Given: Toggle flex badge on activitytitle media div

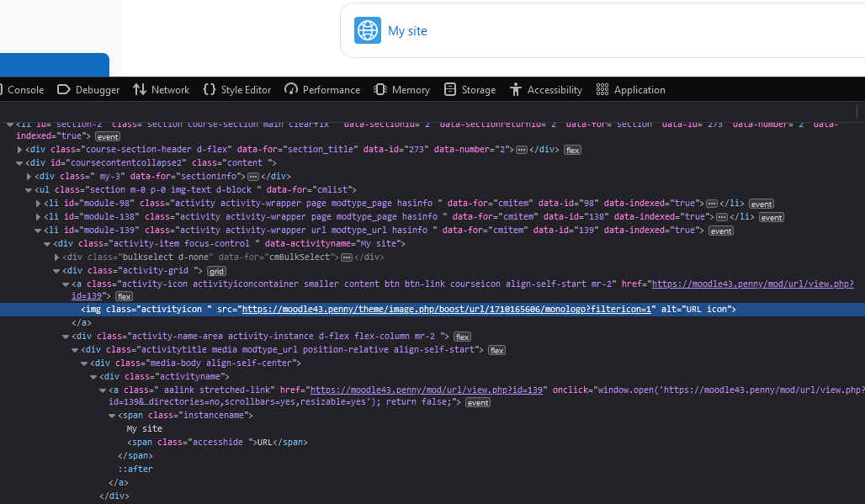Looking at the screenshot, I should click(497, 351).
